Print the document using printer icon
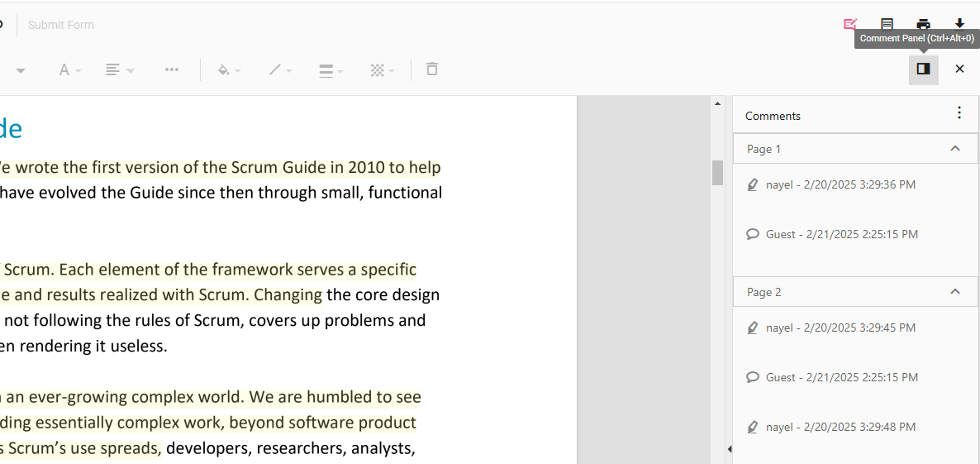 point(923,24)
